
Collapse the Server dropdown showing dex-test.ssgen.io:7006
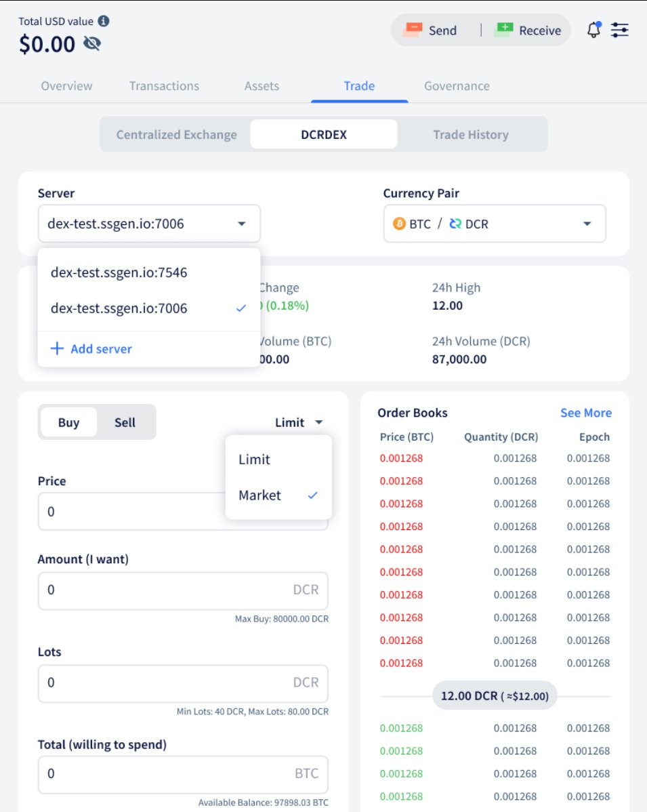point(149,224)
